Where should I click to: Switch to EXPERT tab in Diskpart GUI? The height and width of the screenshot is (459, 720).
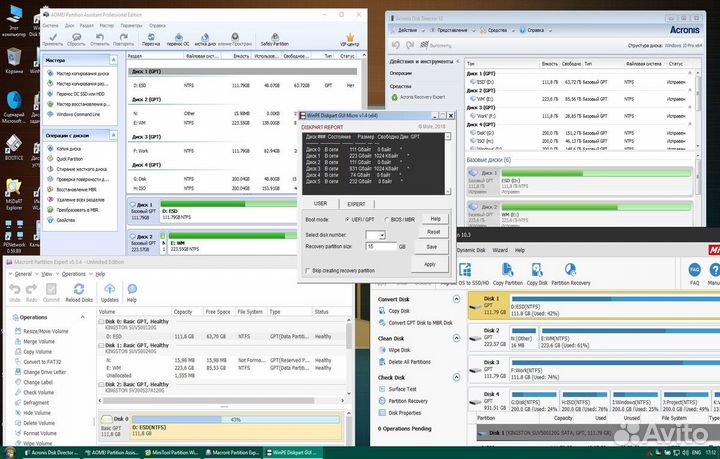pos(356,204)
